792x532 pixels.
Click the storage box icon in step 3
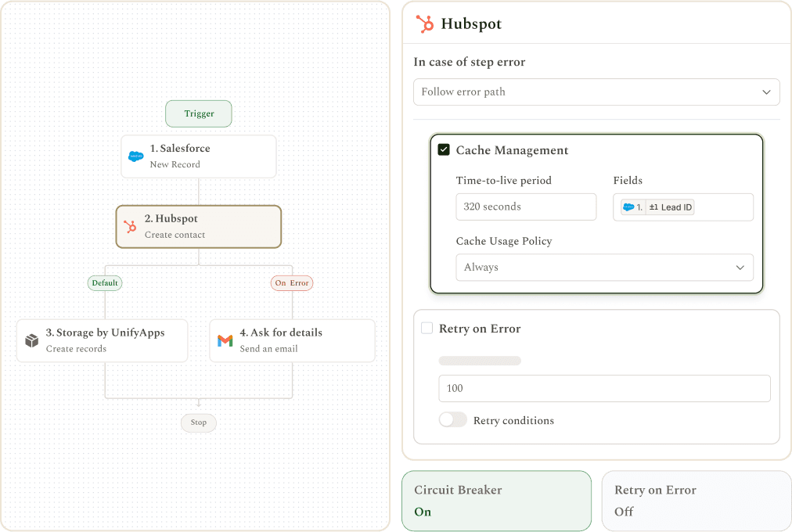[32, 340]
